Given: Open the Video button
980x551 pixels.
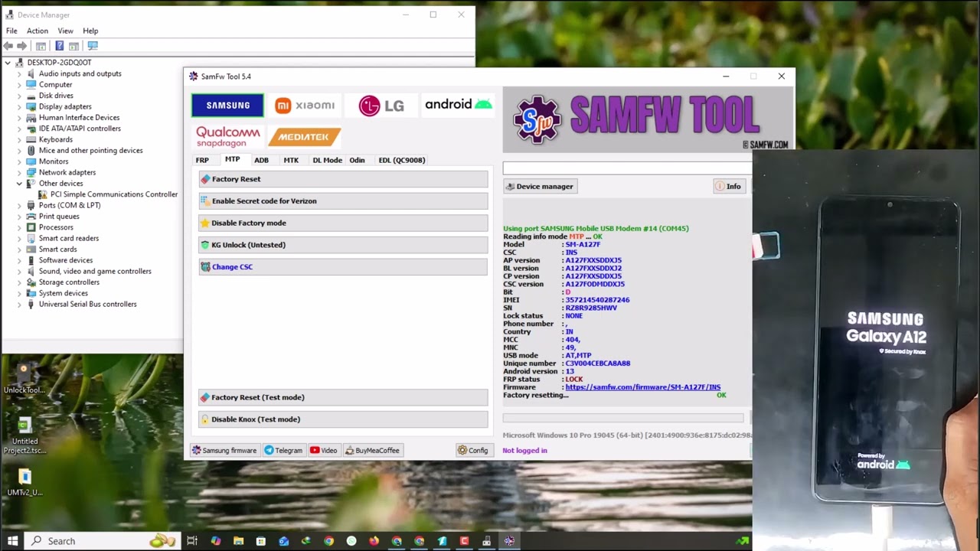Looking at the screenshot, I should 323,450.
